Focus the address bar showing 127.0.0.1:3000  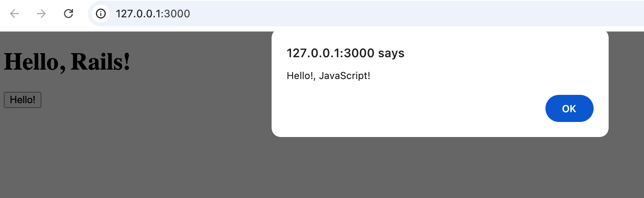pos(366,14)
